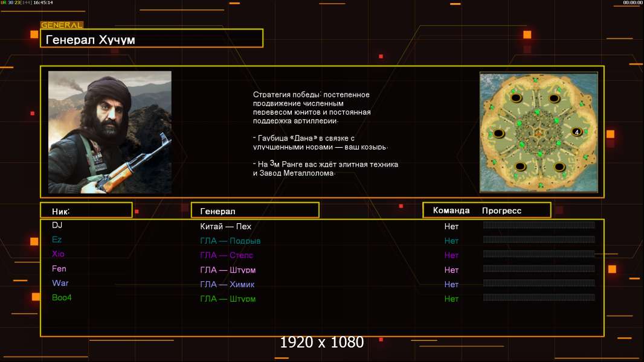Image resolution: width=644 pixels, height=362 pixels.
Task: Click the team value 'Нет' for Fen
Action: [451, 270]
